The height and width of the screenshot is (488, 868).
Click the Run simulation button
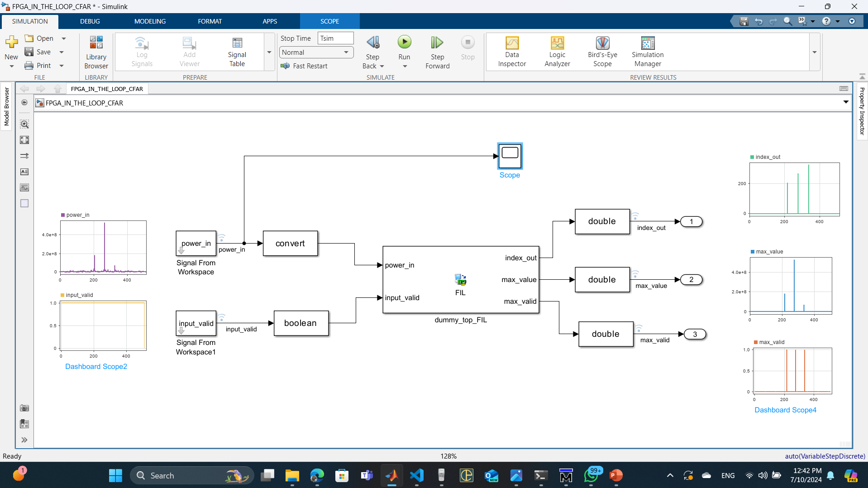click(404, 48)
